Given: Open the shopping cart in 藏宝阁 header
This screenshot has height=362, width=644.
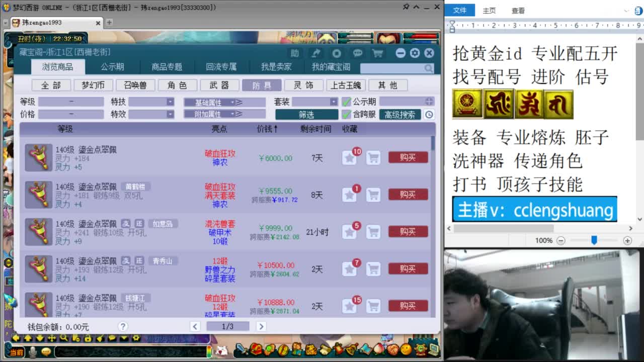Looking at the screenshot, I should click(x=377, y=53).
